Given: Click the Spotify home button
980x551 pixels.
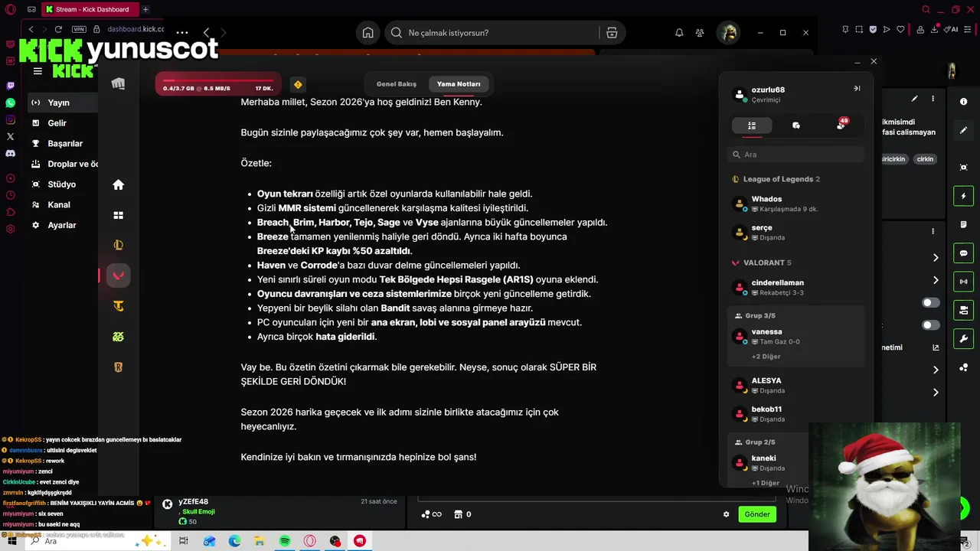Looking at the screenshot, I should click(367, 33).
